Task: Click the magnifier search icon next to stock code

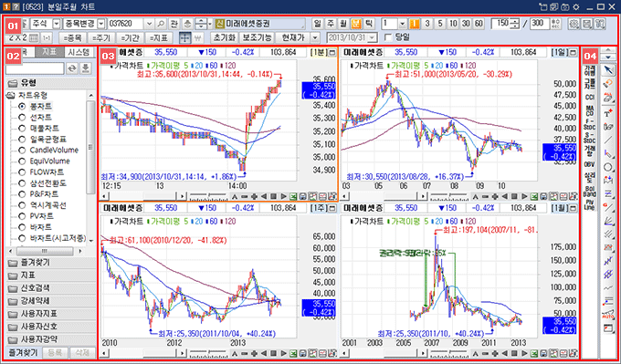Action: point(161,24)
